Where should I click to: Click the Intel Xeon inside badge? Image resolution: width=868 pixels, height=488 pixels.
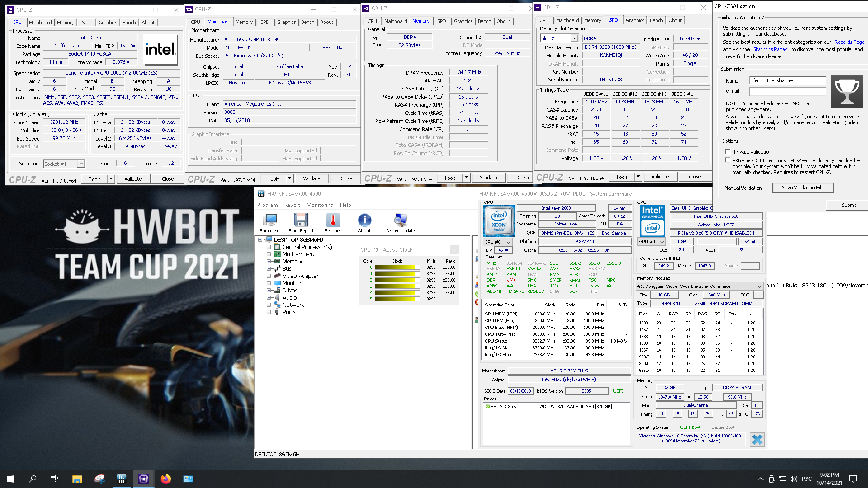click(499, 221)
